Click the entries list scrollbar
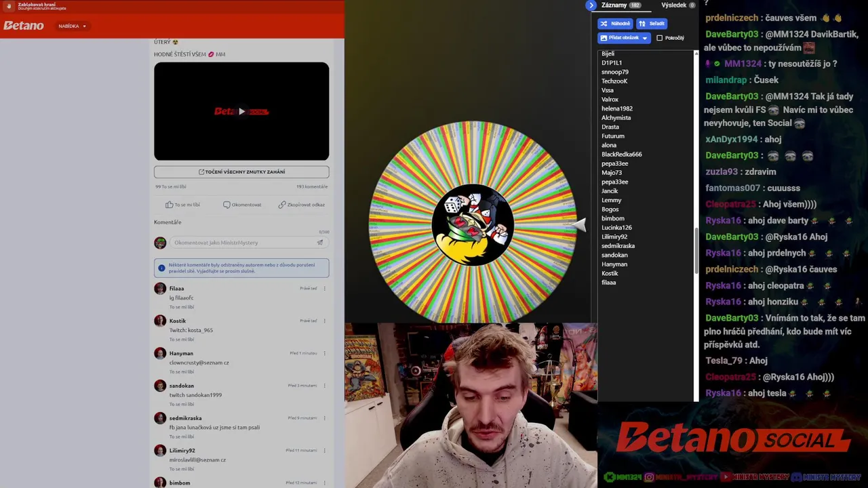 coord(696,251)
